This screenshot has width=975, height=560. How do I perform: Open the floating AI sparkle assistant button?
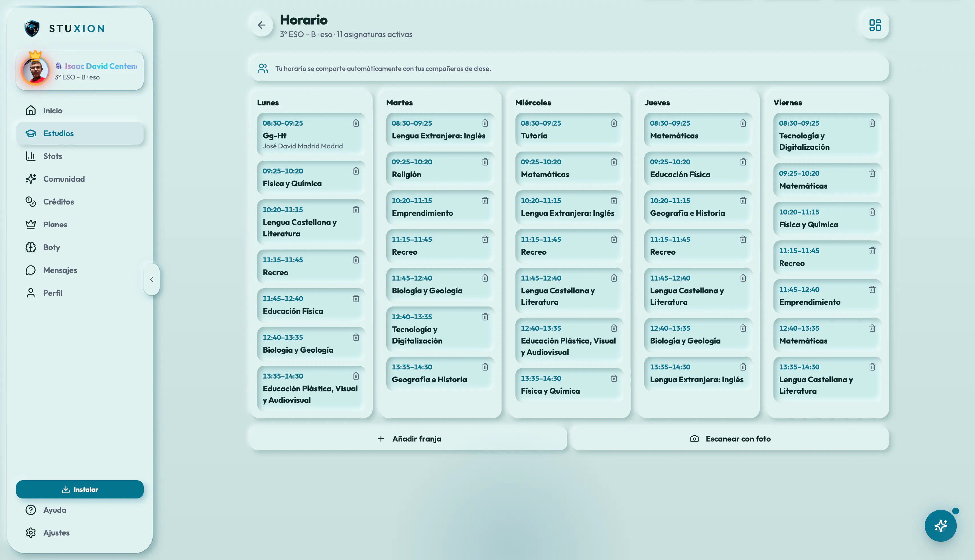(940, 525)
